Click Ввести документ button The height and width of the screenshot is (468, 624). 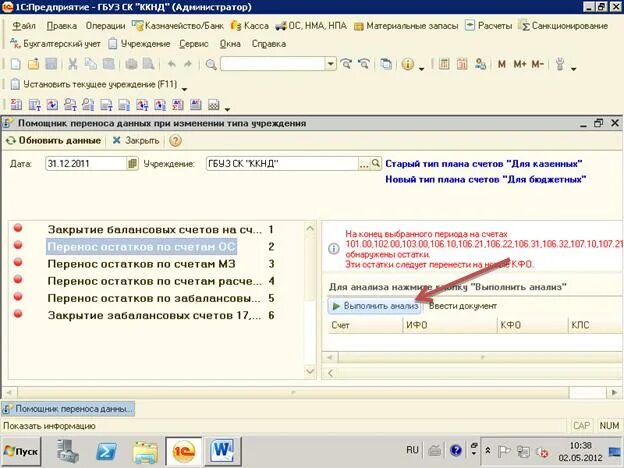coord(462,306)
